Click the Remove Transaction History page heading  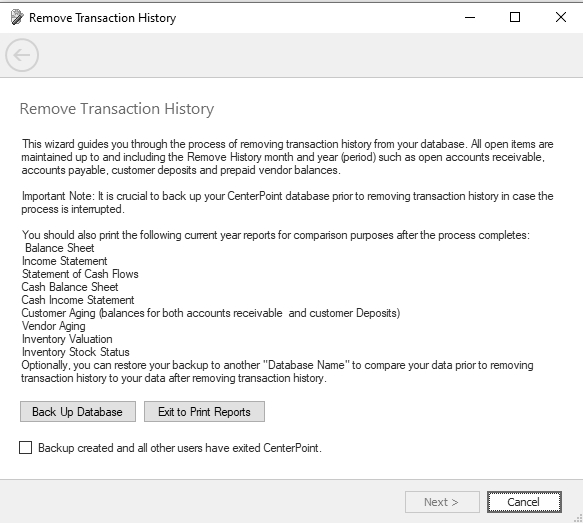click(x=117, y=109)
